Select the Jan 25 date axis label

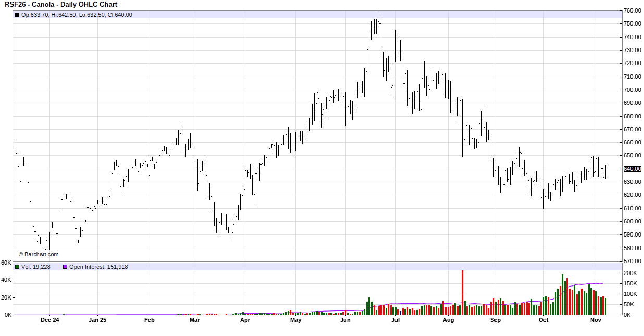[97, 320]
